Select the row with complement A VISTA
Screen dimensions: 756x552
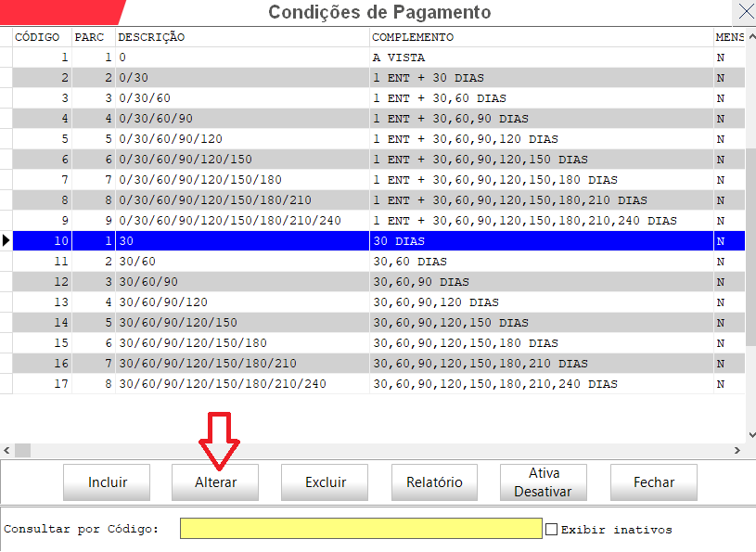coord(378,58)
